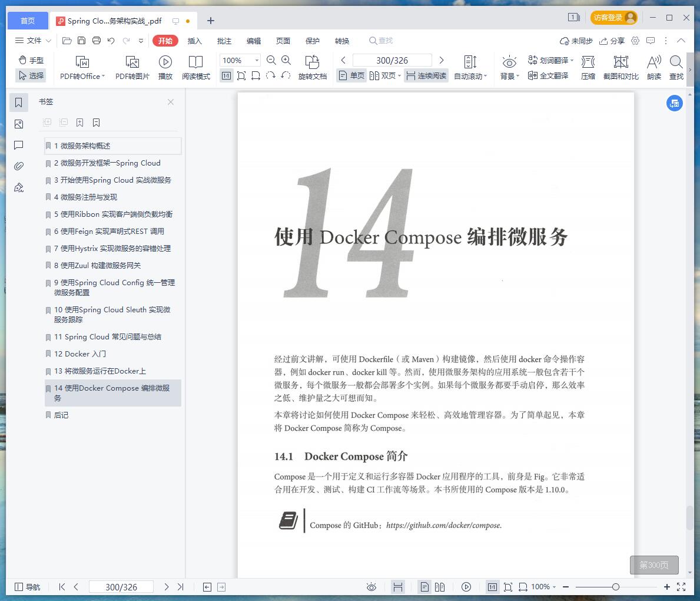
Task: Activate the 选择 selection tool
Action: point(31,75)
